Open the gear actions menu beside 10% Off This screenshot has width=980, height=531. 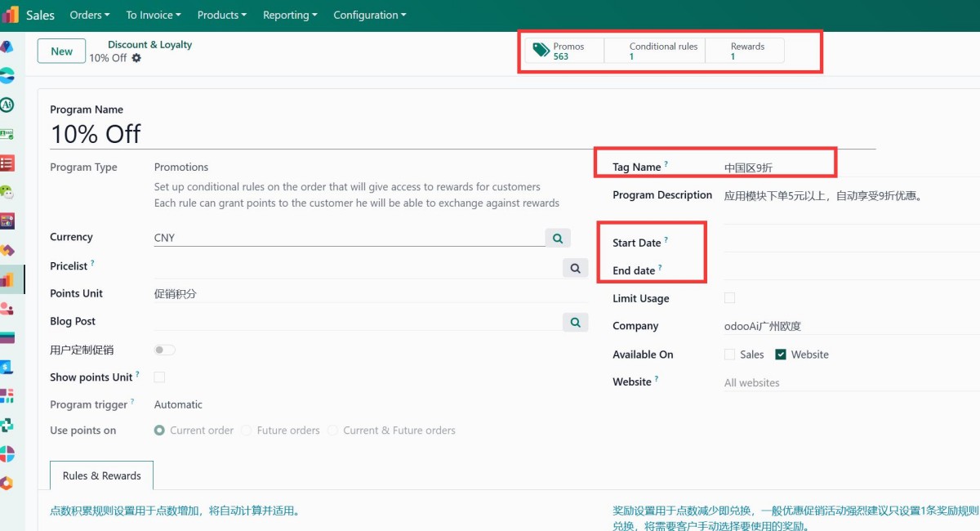tap(136, 58)
